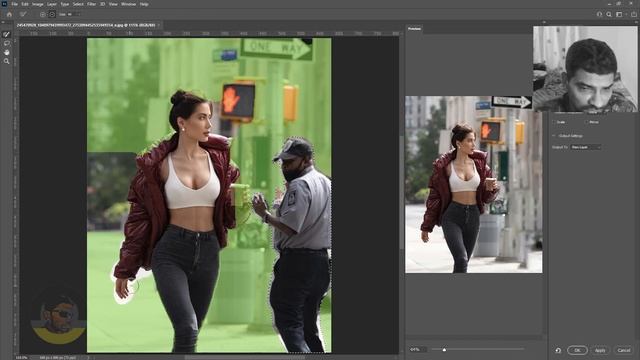
Task: Click the share icon at top right
Action: pos(634,14)
